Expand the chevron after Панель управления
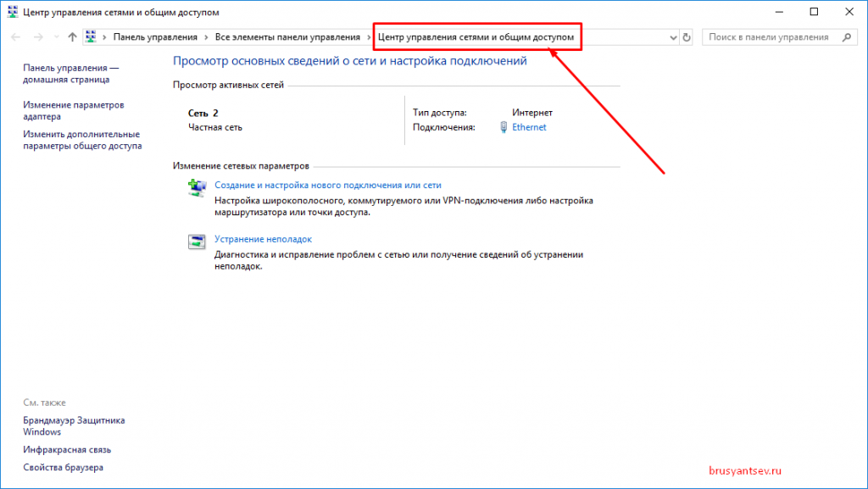 (206, 37)
